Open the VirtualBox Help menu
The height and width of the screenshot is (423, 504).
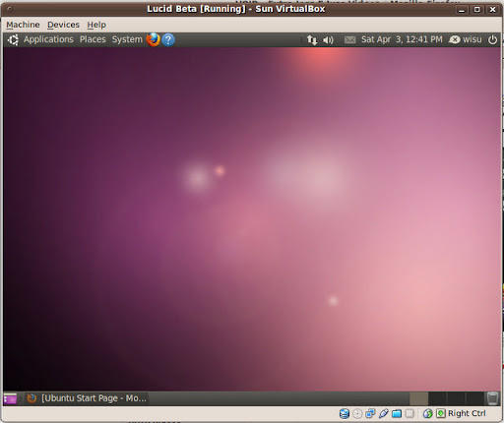pos(96,25)
